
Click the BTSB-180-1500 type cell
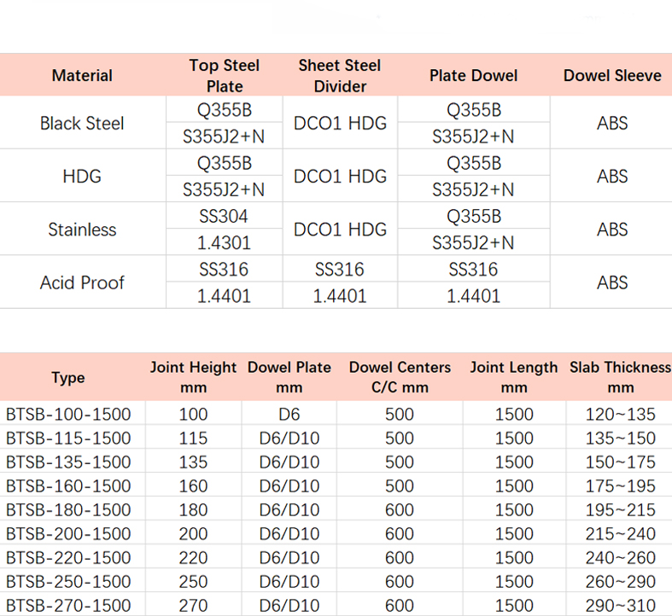click(x=68, y=509)
